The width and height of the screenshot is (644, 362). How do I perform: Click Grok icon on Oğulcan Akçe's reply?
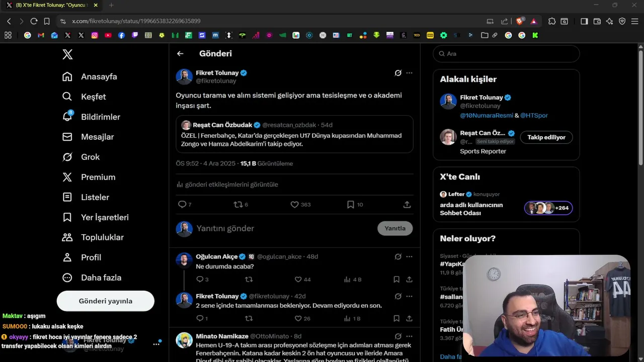tap(398, 256)
